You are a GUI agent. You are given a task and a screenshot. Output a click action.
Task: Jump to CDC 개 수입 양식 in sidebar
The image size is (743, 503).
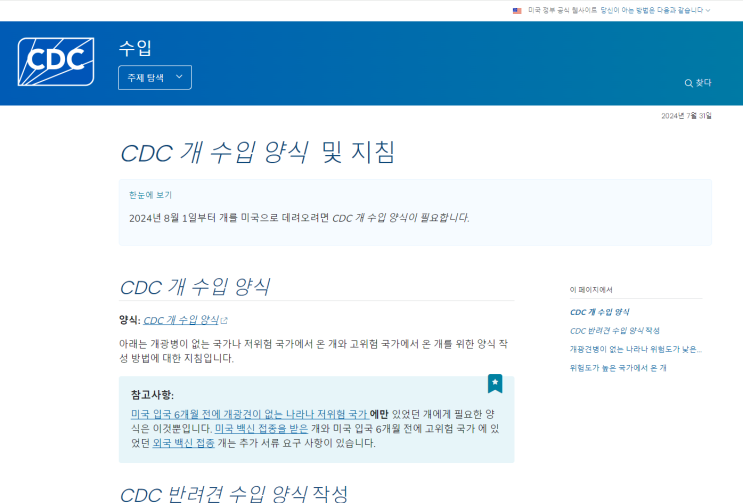[599, 312]
